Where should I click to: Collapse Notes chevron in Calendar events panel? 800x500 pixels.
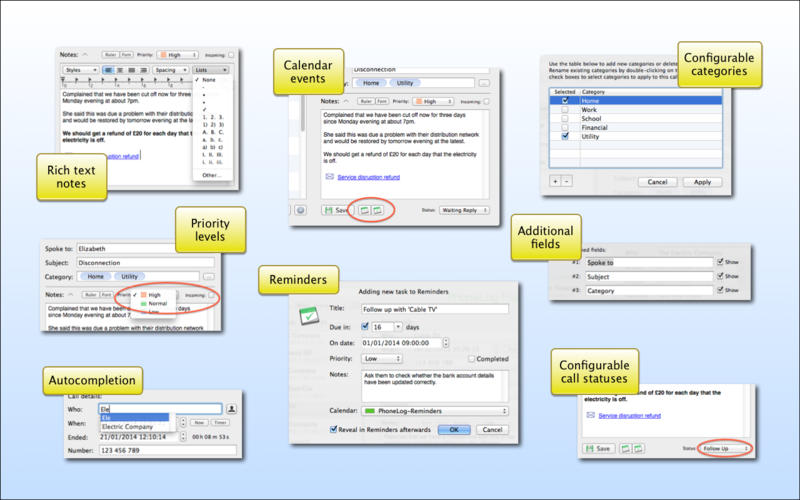(346, 101)
